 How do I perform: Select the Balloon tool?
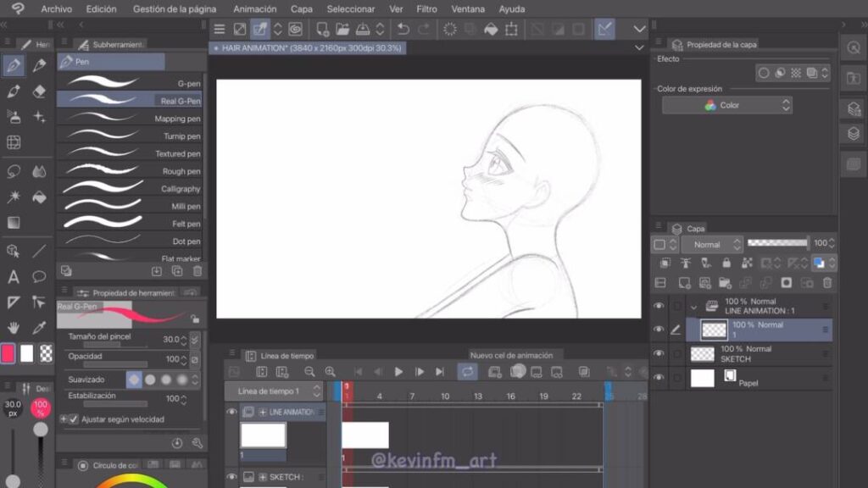point(39,277)
